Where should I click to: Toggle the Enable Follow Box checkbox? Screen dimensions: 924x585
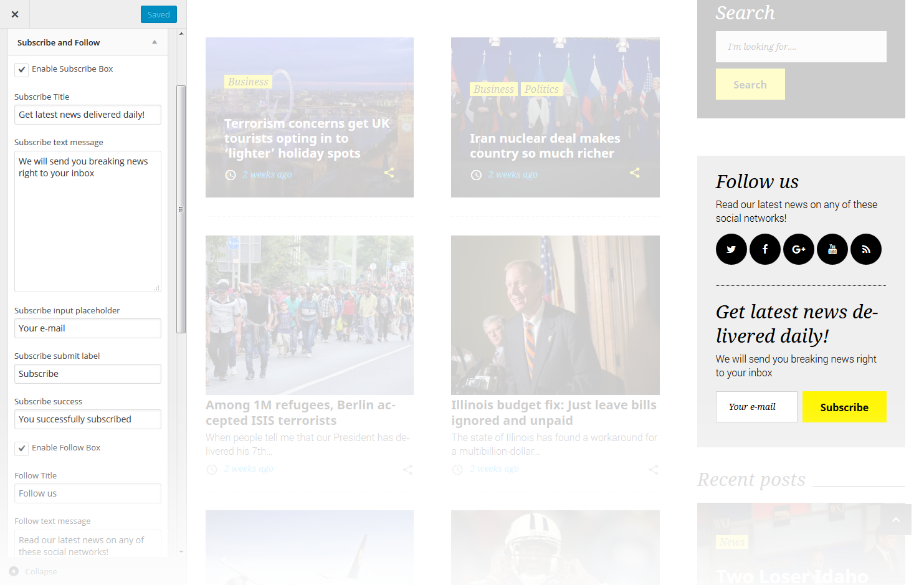click(22, 449)
